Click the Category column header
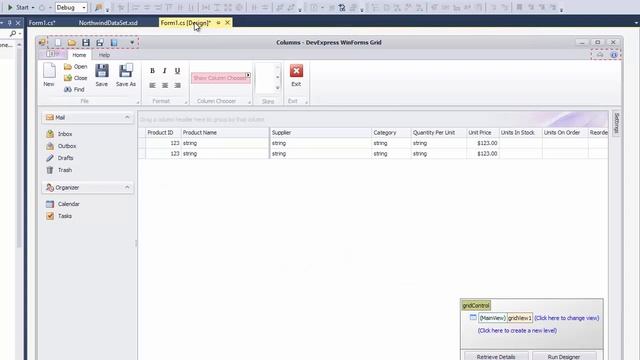Viewport: 640px width, 360px height. 391,133
